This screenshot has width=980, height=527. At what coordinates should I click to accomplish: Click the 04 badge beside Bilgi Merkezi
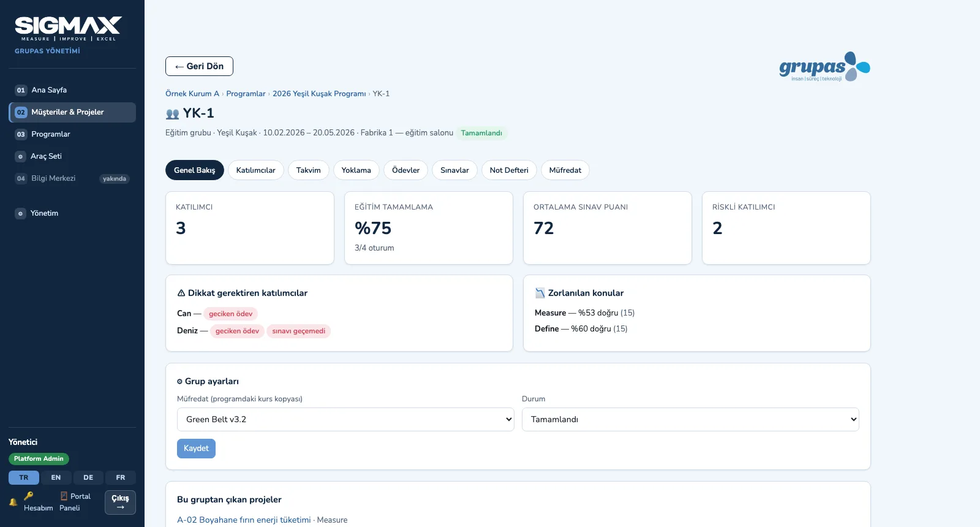[21, 178]
